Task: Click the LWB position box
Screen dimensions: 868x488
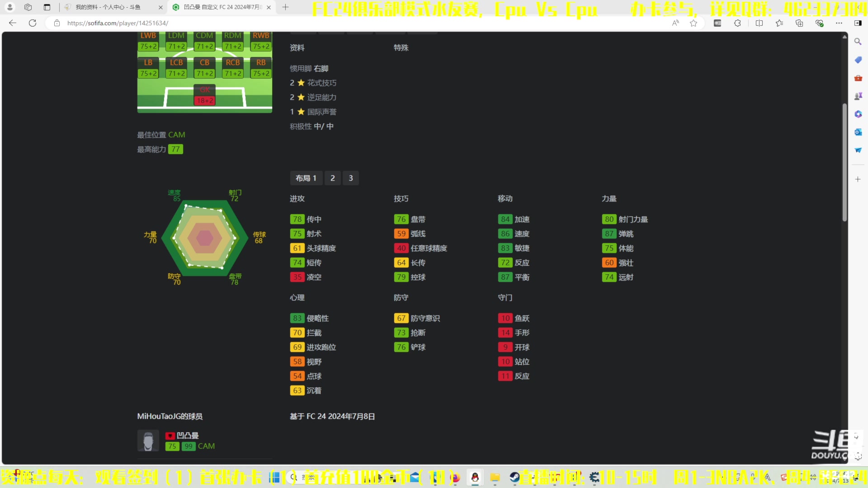Action: click(148, 41)
